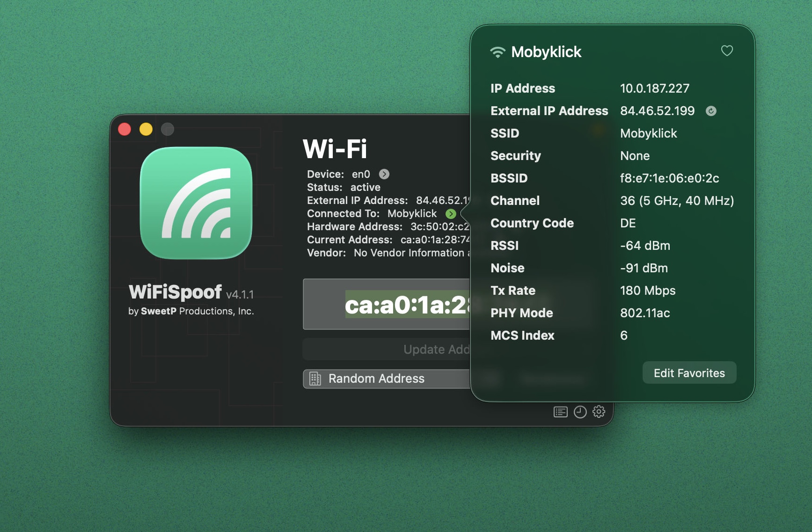This screenshot has height=532, width=812.
Task: Click the MCS Index value 6
Action: [624, 335]
